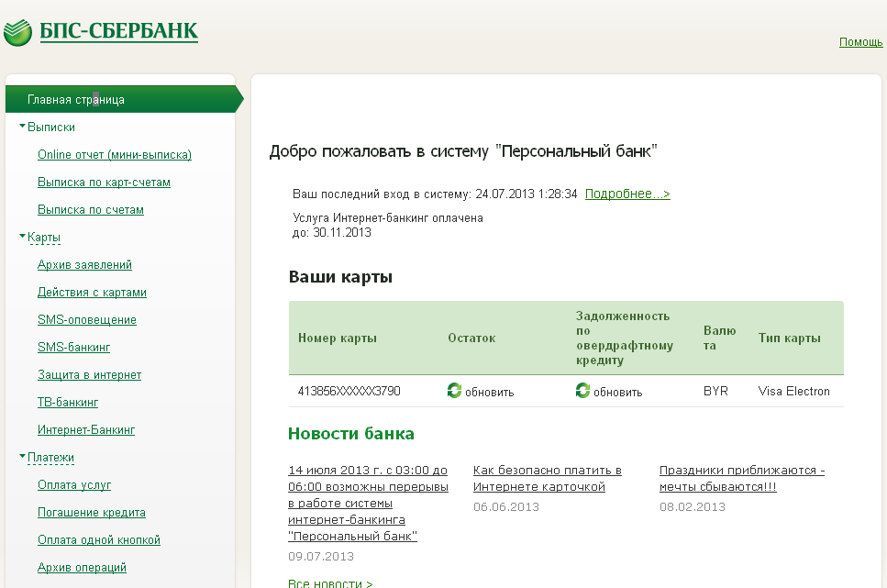
Task: Collapse the Платежи menu section
Action: click(x=23, y=457)
